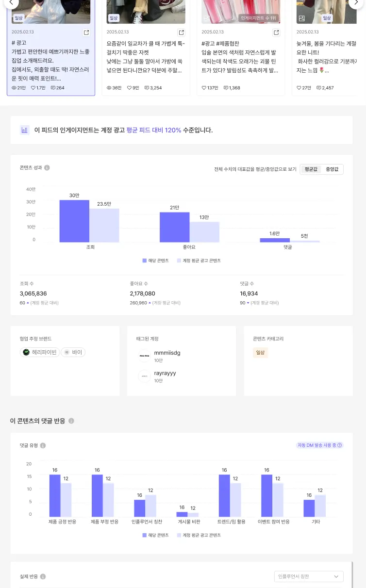The width and height of the screenshot is (366, 588).
Task: Click heart icon next to 27만
Action: click(299, 88)
